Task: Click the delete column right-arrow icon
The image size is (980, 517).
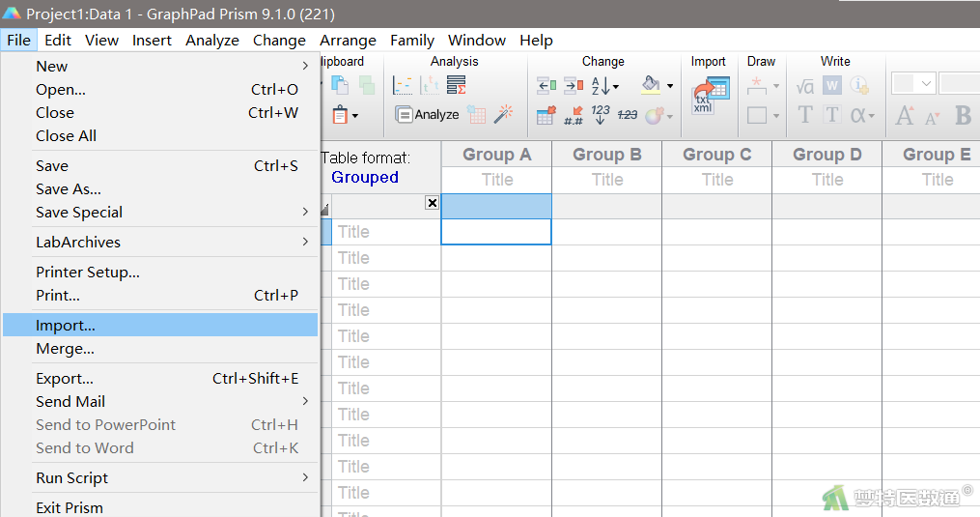Action: [x=574, y=85]
